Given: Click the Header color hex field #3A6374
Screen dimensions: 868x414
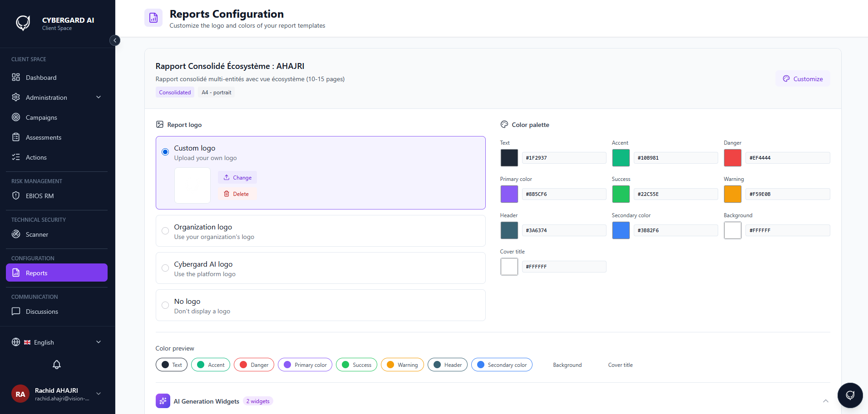Looking at the screenshot, I should pos(564,230).
